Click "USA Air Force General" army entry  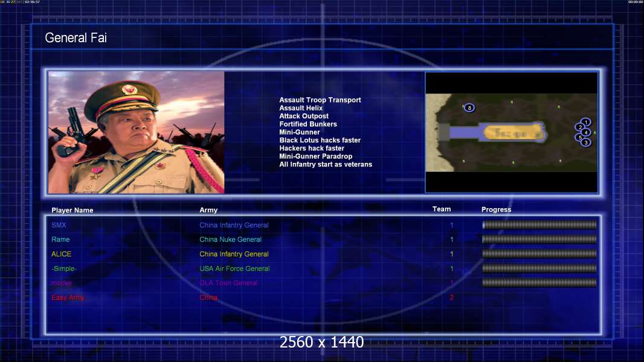234,268
